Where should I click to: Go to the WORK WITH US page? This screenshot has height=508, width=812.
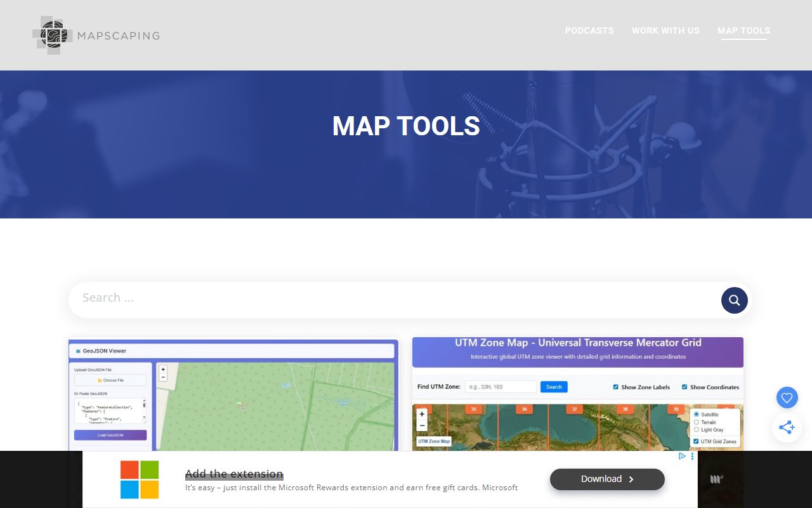(665, 30)
